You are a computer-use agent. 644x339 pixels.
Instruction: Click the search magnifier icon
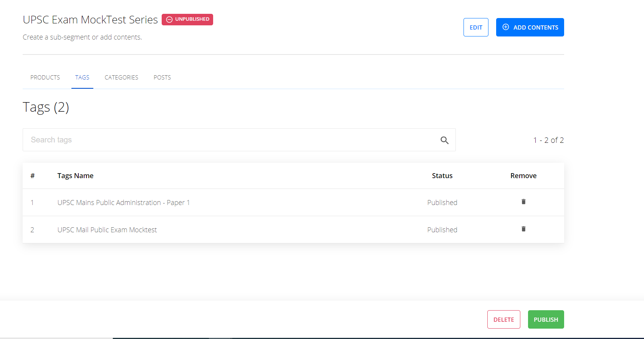444,140
